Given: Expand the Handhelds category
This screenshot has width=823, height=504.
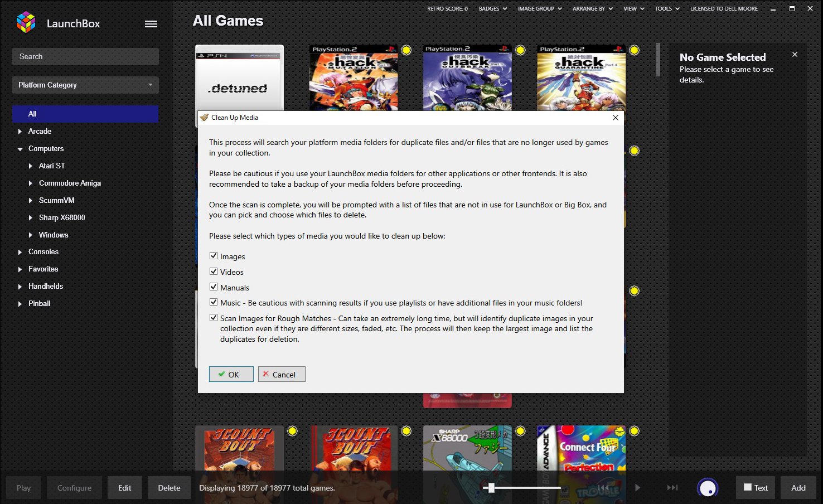Looking at the screenshot, I should point(20,287).
